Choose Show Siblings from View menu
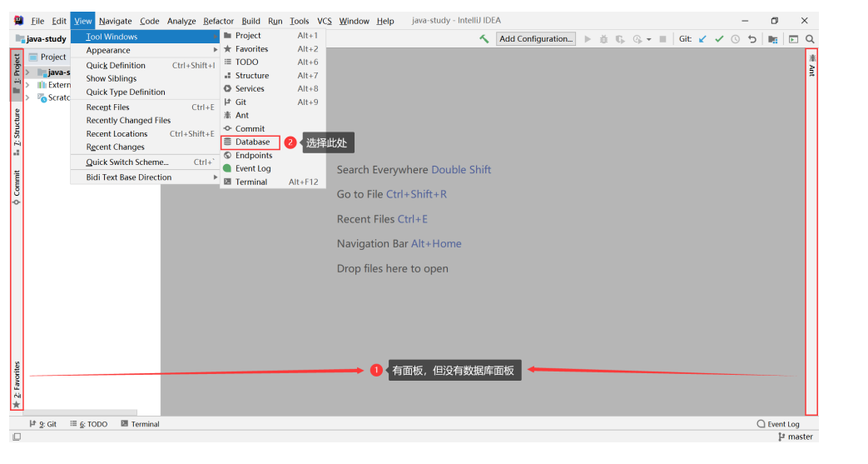 pyautogui.click(x=145, y=78)
